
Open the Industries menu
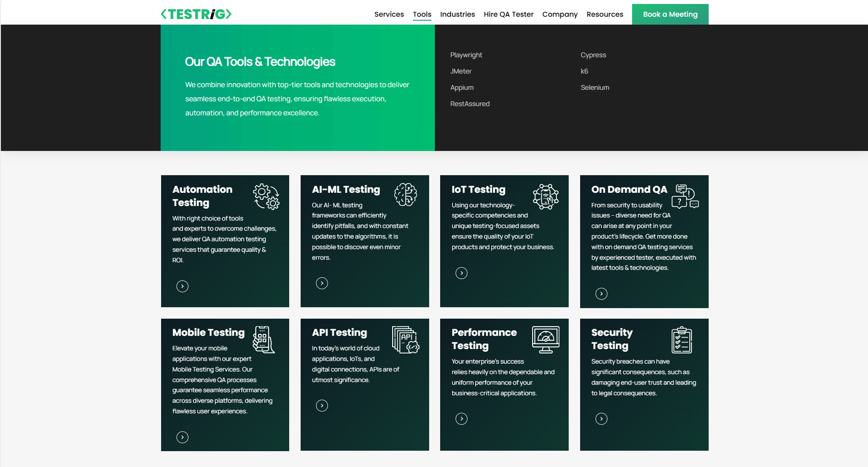(x=457, y=14)
